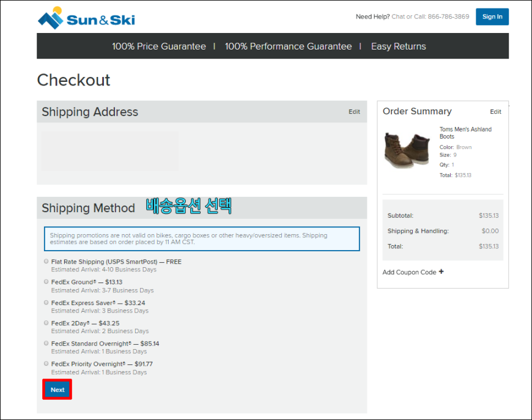The image size is (532, 420).
Task: Click the Add Coupon Code text
Action: pyautogui.click(x=409, y=272)
